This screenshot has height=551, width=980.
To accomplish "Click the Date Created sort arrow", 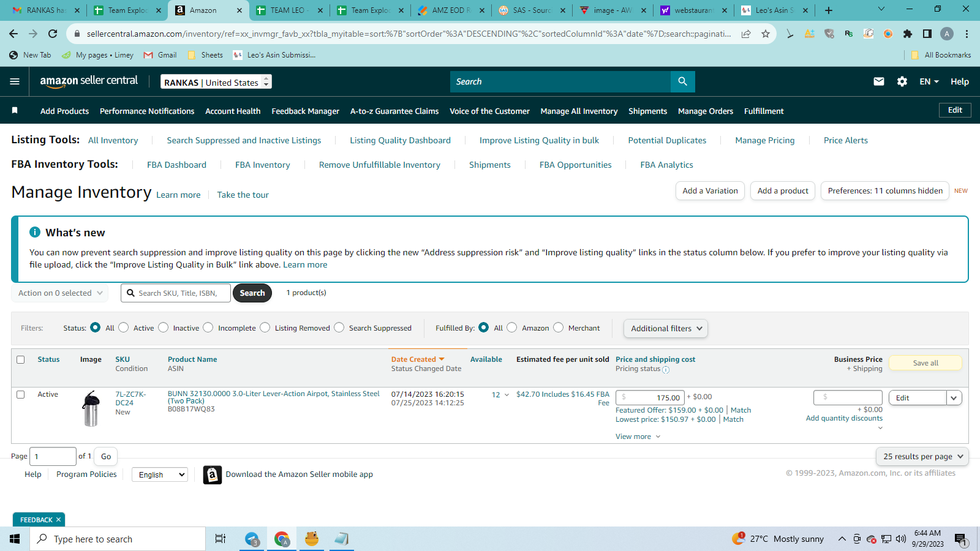I will 442,359.
